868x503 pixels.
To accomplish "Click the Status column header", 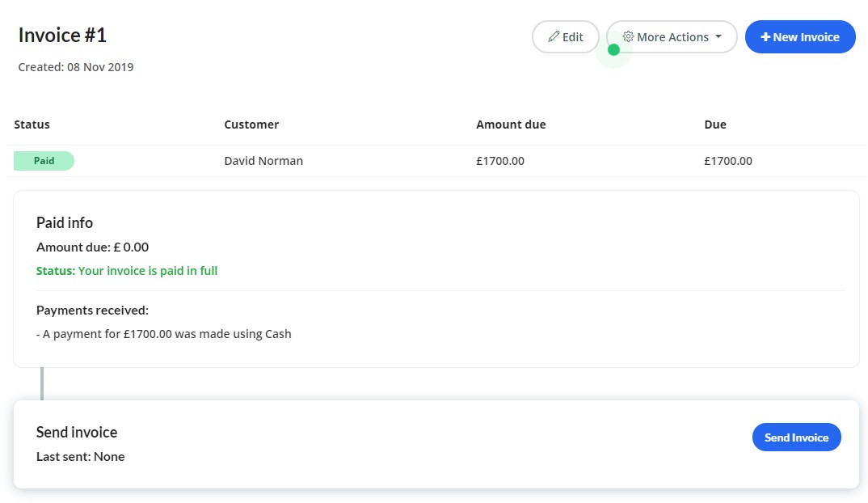I will point(32,125).
